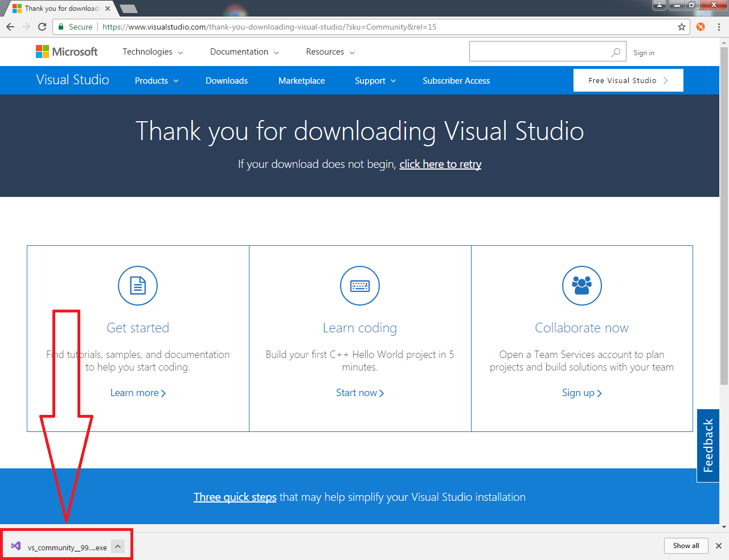Viewport: 729px width, 560px height.
Task: Click the Learn coding keyboard icon
Action: (360, 286)
